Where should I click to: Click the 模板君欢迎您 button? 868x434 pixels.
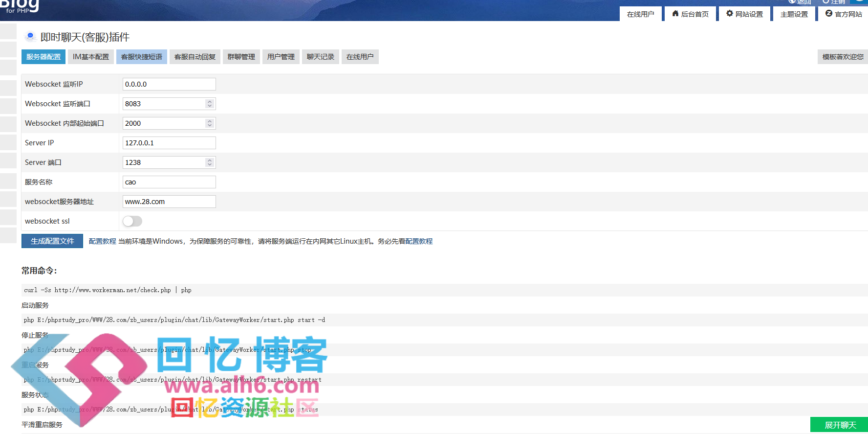(x=843, y=57)
